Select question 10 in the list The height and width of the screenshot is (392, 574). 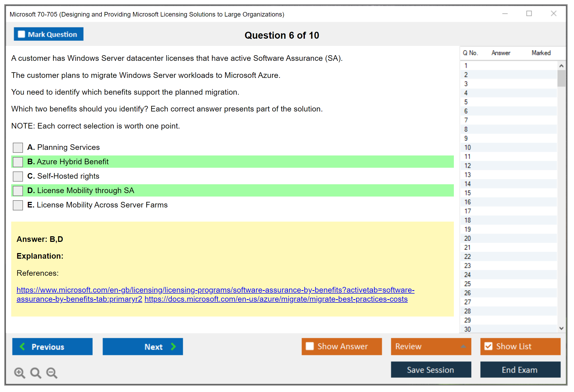(467, 147)
